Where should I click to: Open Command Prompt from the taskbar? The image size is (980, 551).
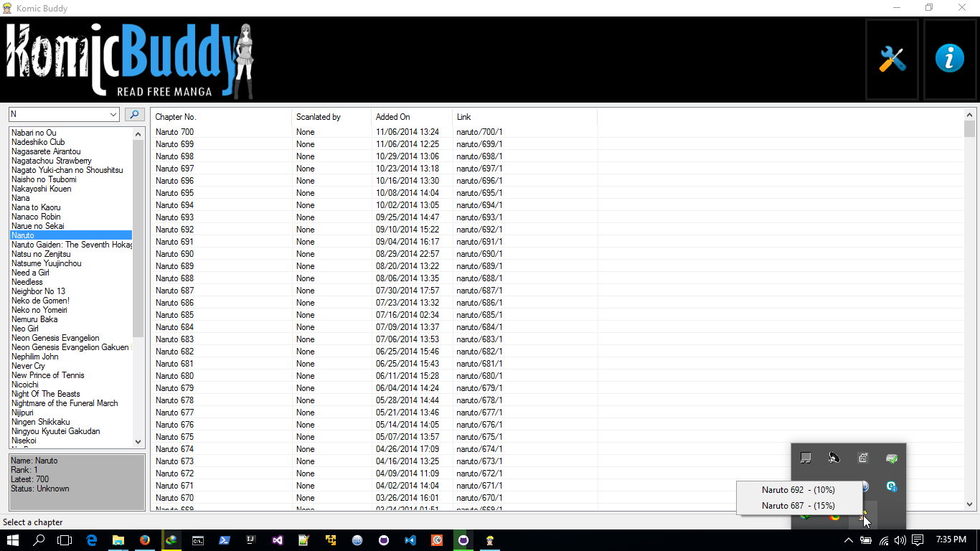click(198, 540)
